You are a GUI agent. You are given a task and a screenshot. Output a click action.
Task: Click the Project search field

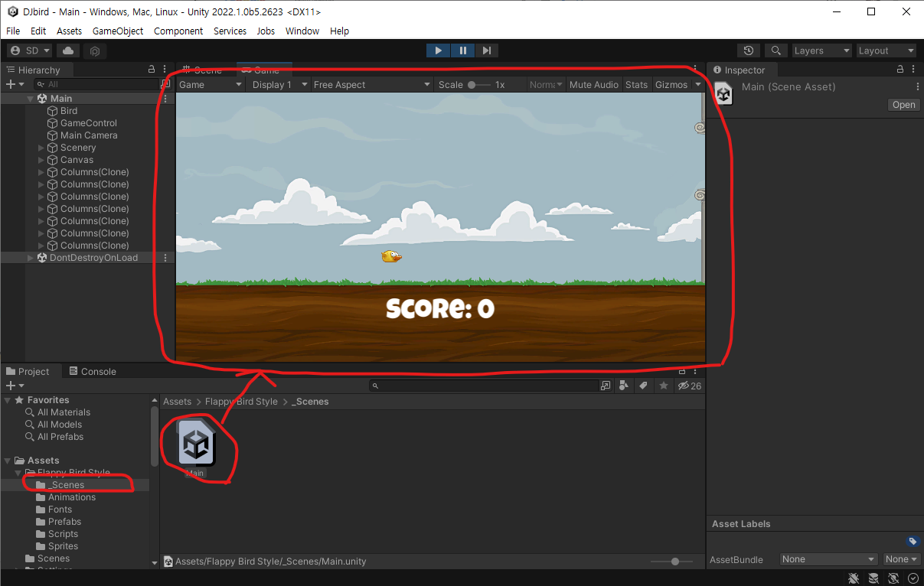483,386
